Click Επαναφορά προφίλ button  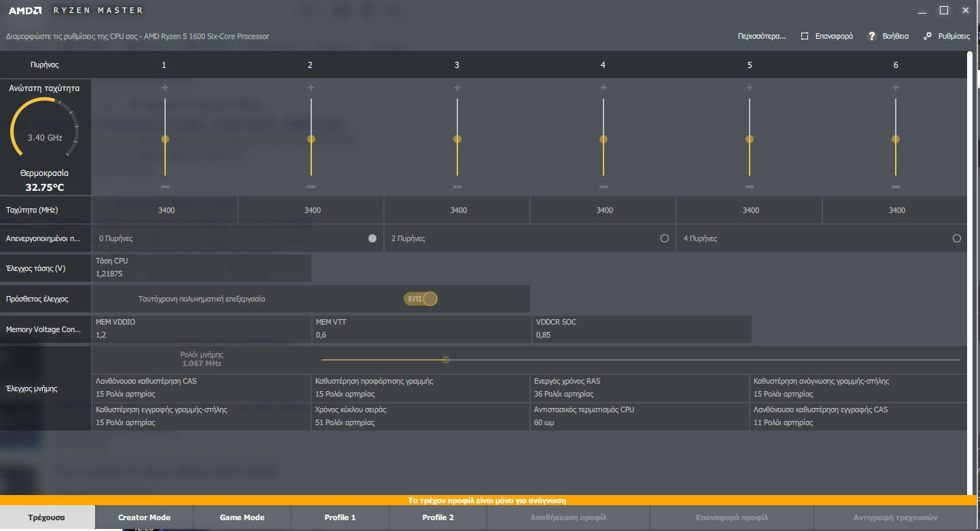click(x=731, y=517)
